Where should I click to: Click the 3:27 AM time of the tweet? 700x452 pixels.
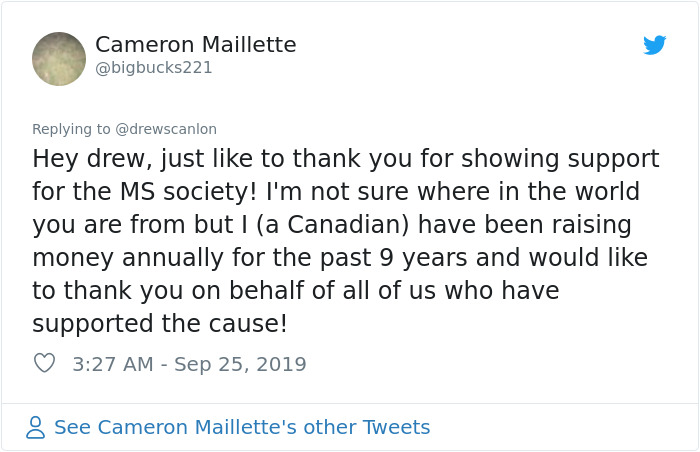click(x=113, y=364)
